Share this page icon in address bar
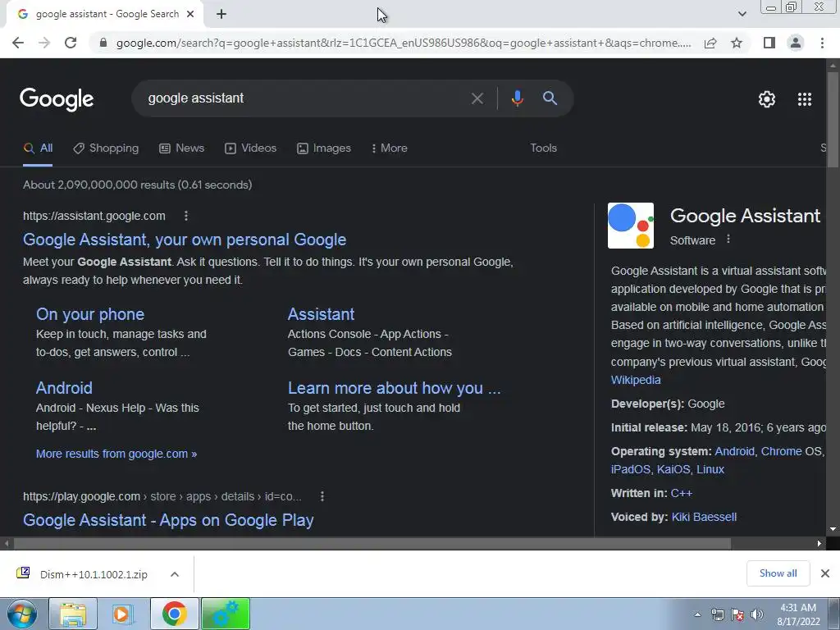 click(710, 43)
